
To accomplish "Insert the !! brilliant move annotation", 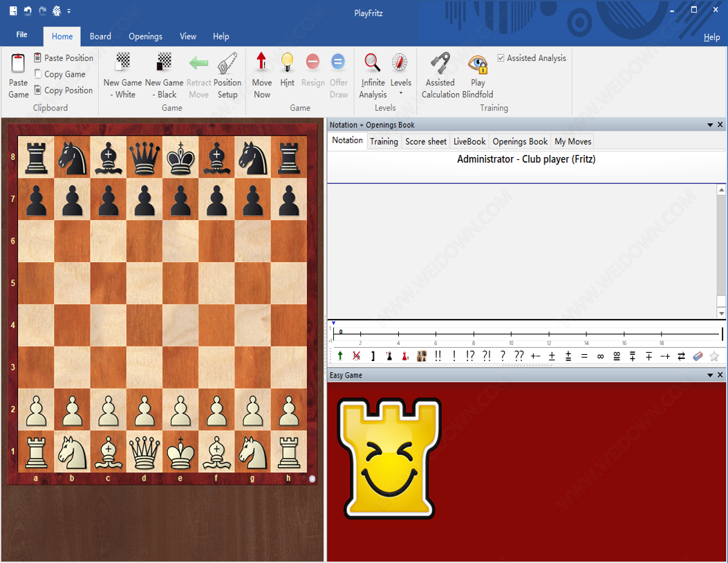I will (438, 356).
